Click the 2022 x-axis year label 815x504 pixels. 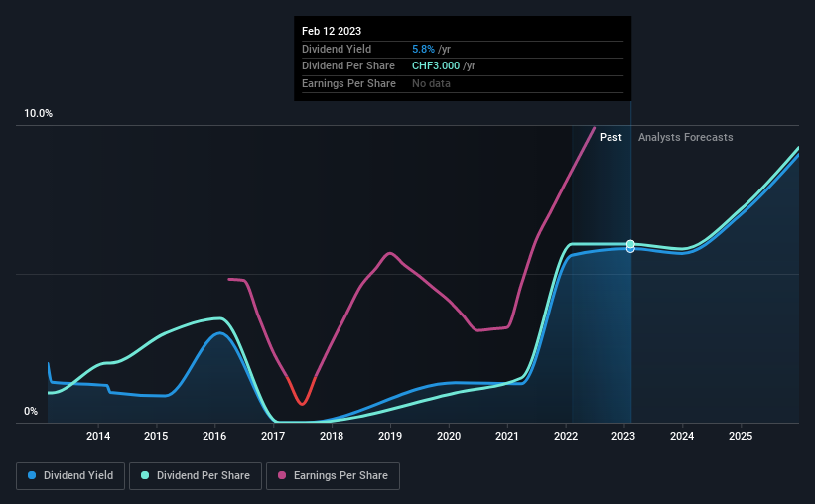point(566,436)
